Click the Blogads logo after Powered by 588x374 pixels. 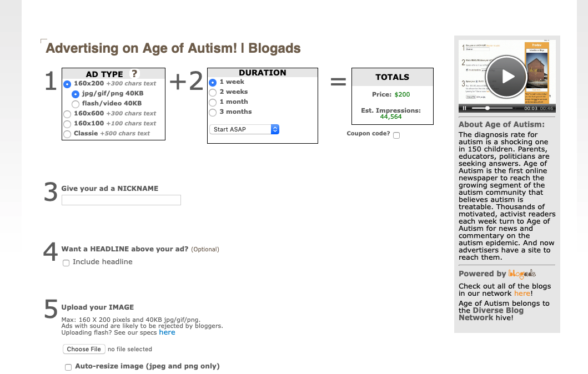522,274
